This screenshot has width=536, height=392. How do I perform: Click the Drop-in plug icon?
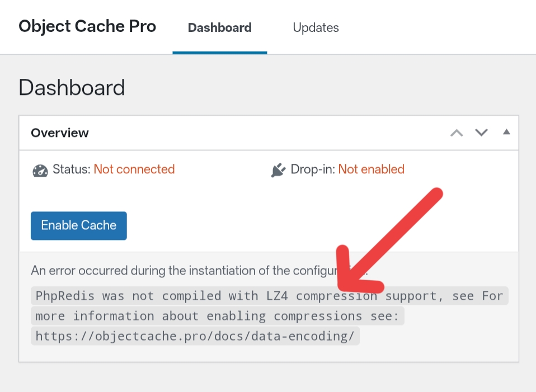pyautogui.click(x=278, y=170)
